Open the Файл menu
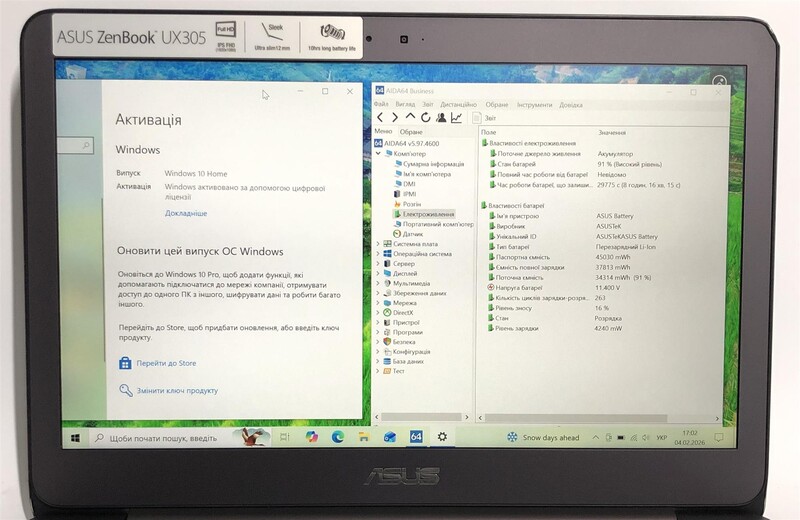 381,104
